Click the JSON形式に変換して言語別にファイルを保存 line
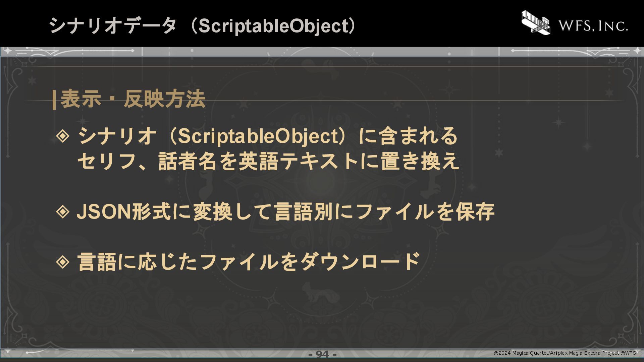 pyautogui.click(x=286, y=212)
